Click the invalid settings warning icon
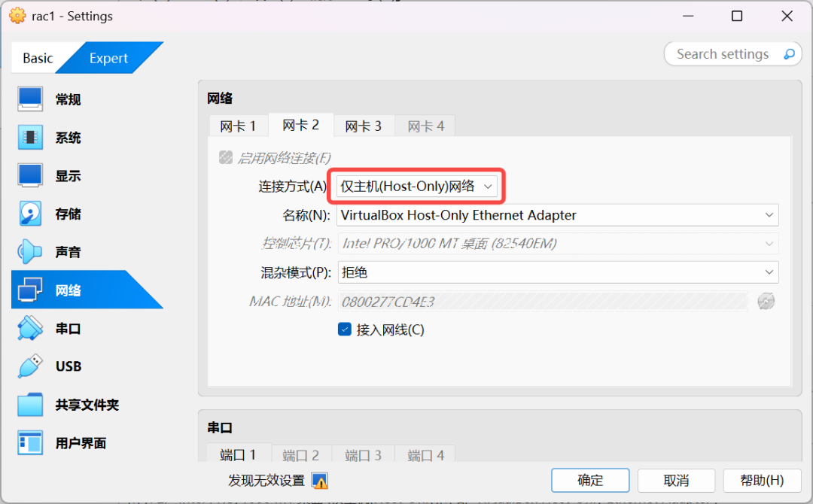Screen dimensions: 813x504 pyautogui.click(x=319, y=481)
